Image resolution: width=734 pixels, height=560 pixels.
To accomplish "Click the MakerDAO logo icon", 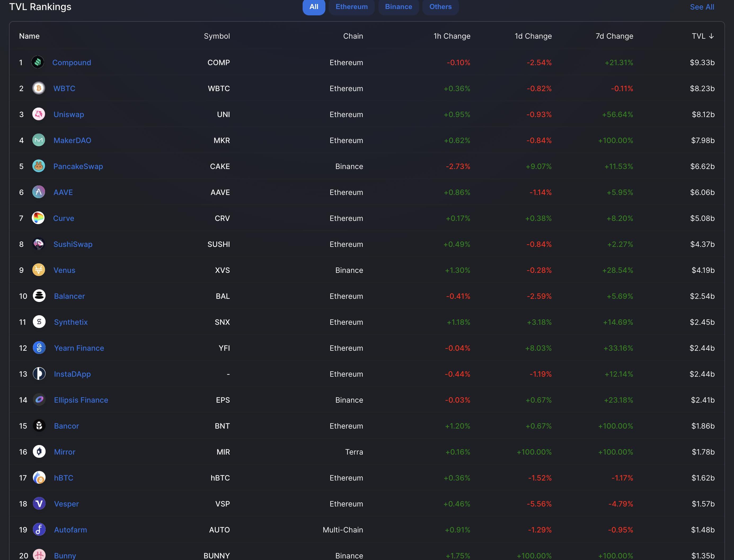I will (x=39, y=140).
